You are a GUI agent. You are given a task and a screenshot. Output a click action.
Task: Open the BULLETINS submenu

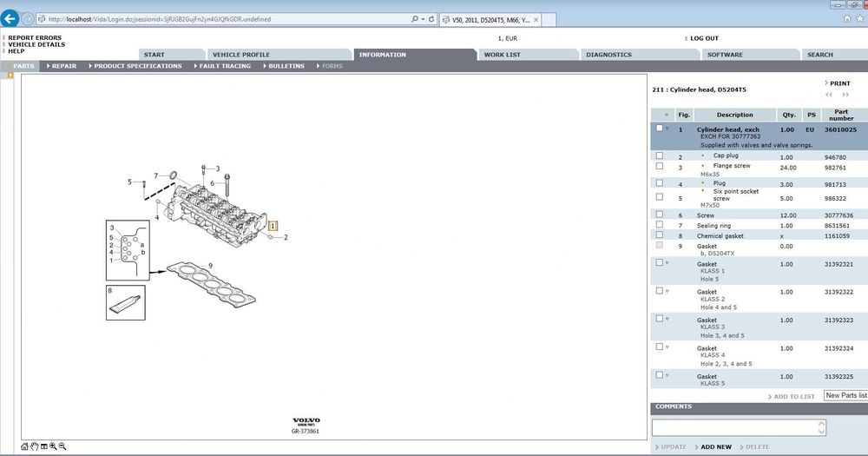[284, 66]
